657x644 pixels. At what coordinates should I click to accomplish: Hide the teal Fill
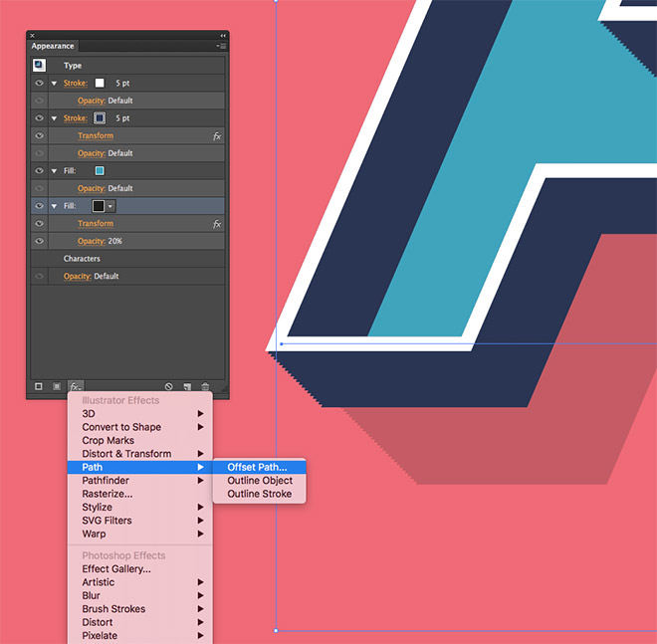click(x=40, y=171)
